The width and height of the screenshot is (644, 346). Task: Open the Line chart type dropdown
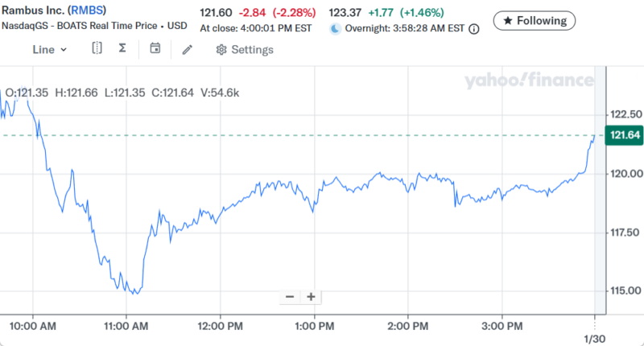(x=50, y=49)
